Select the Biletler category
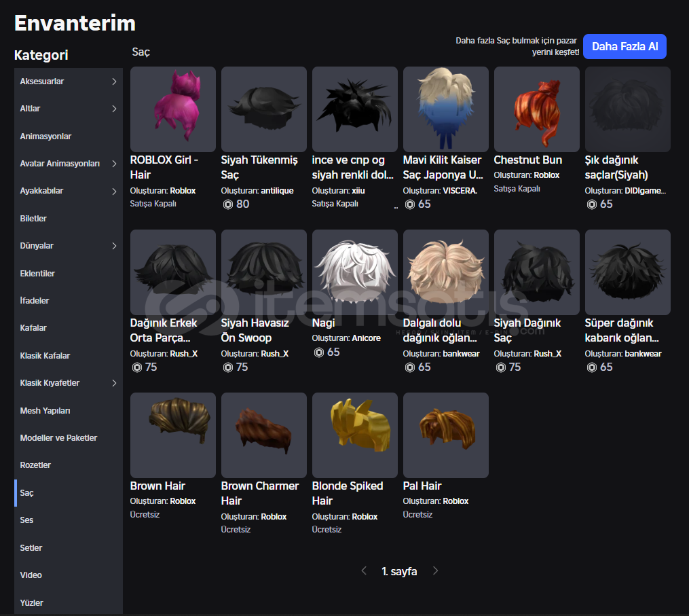Image resolution: width=689 pixels, height=616 pixels. (69, 219)
